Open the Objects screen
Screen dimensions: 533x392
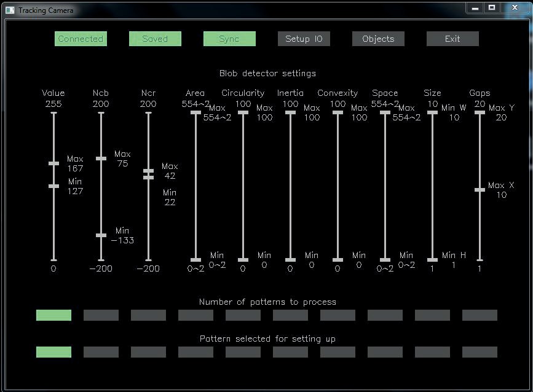pos(378,39)
